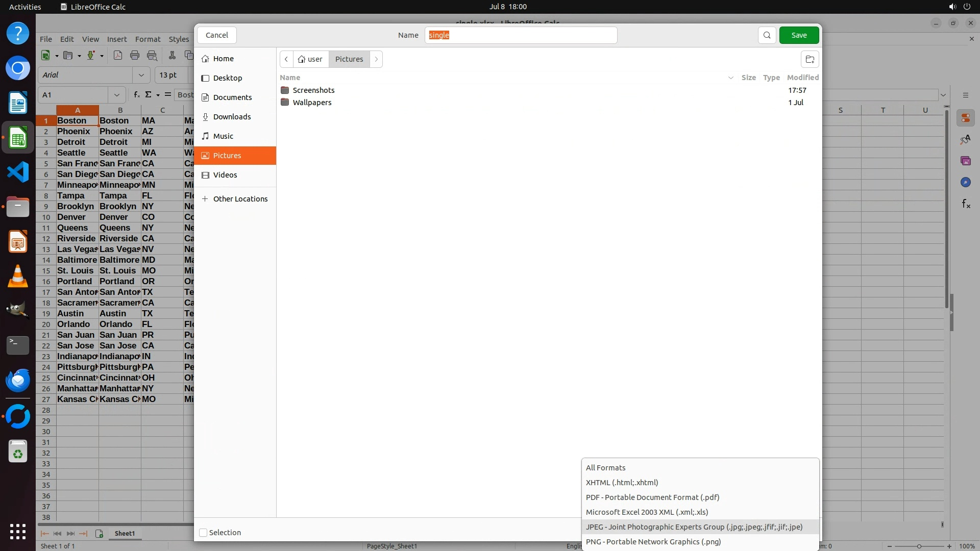980x551 pixels.
Task: Expand the Name Box A1 dropdown
Action: coord(117,95)
